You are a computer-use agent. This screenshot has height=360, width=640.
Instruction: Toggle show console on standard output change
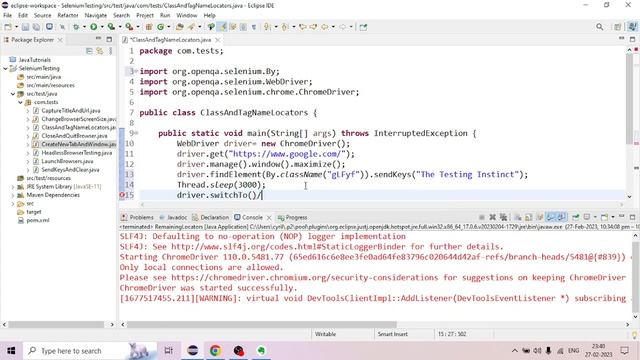click(x=551, y=217)
